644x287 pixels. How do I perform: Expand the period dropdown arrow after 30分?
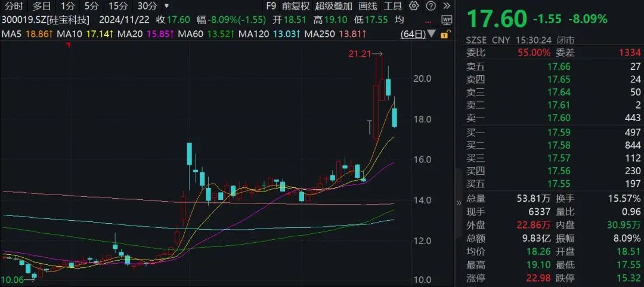click(x=166, y=6)
